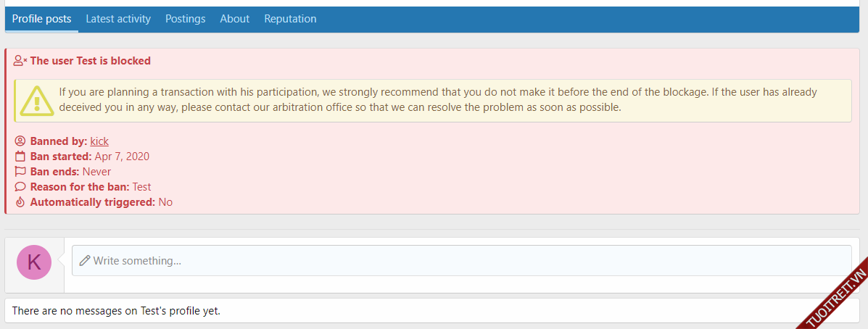Click the calendar icon beside Ban started
Screen dimensions: 868x329
click(20, 157)
